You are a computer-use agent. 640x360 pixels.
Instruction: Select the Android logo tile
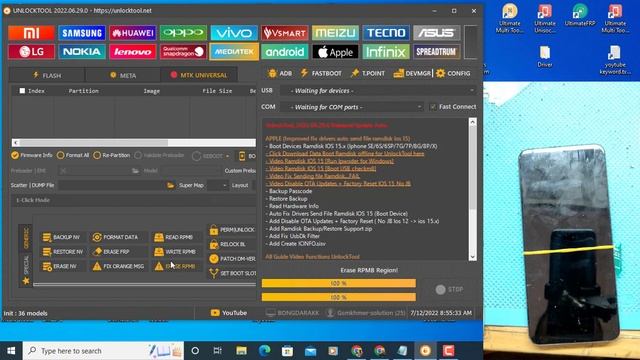click(284, 52)
